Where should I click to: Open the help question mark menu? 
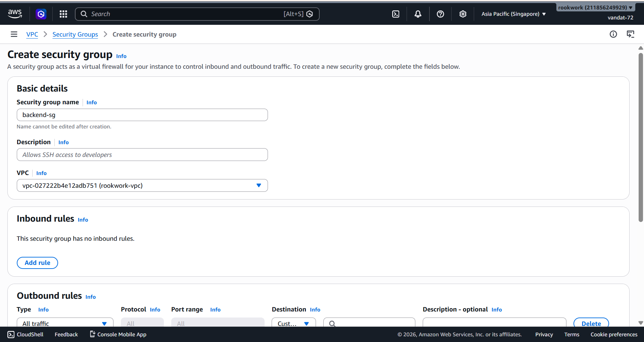pyautogui.click(x=440, y=14)
